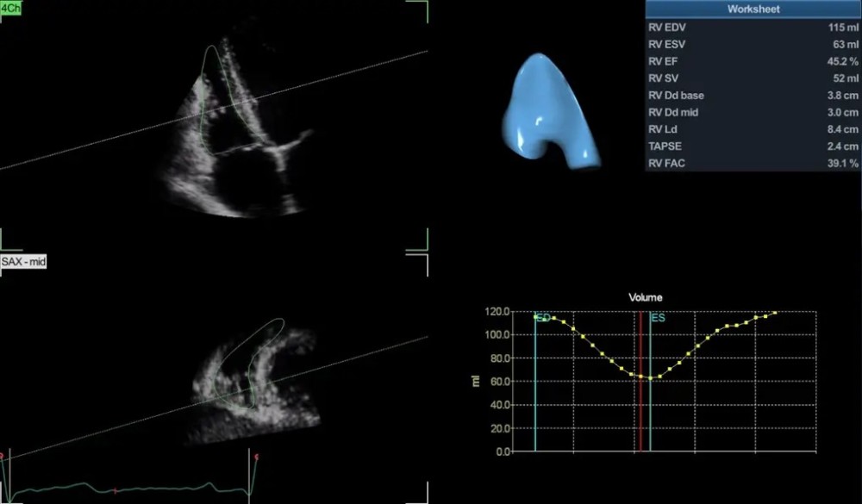Viewport: 862px width, 504px height.
Task: Click the Worksheet panel header
Action: [753, 9]
